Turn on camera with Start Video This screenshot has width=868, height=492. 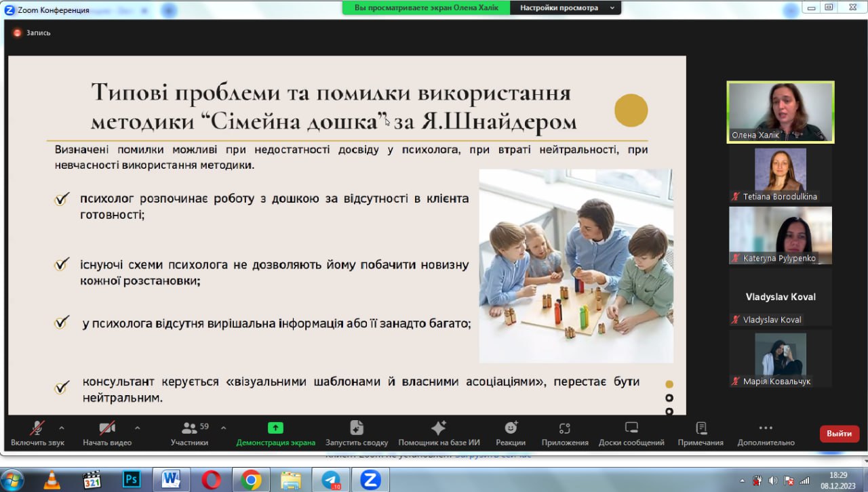point(107,428)
